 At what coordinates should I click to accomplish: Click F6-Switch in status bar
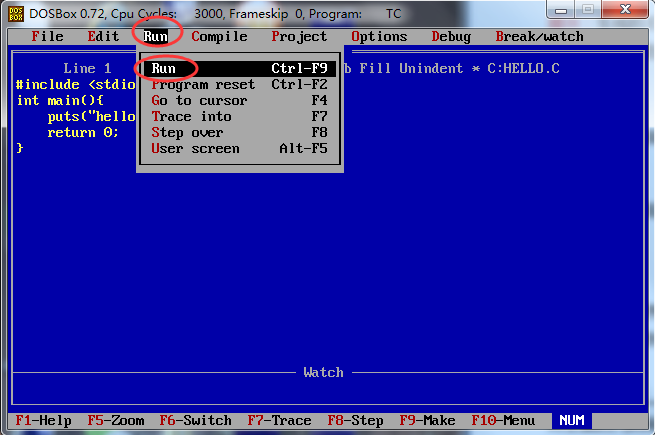[x=195, y=420]
